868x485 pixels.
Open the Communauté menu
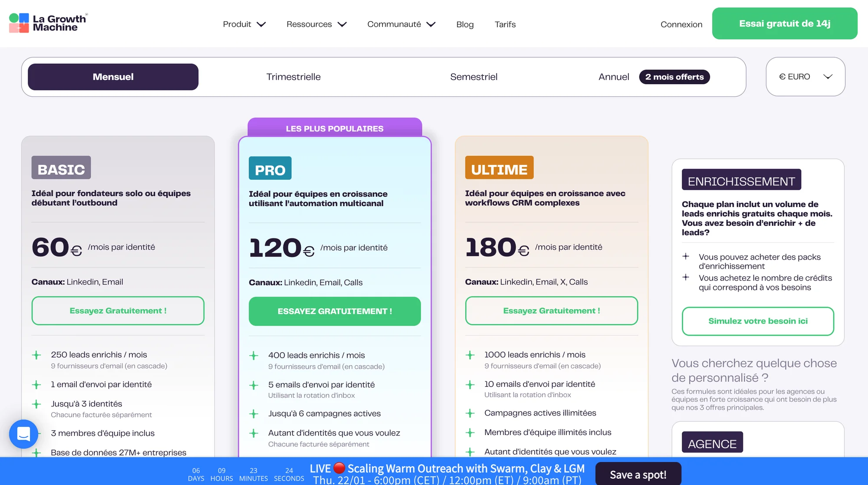(x=401, y=24)
